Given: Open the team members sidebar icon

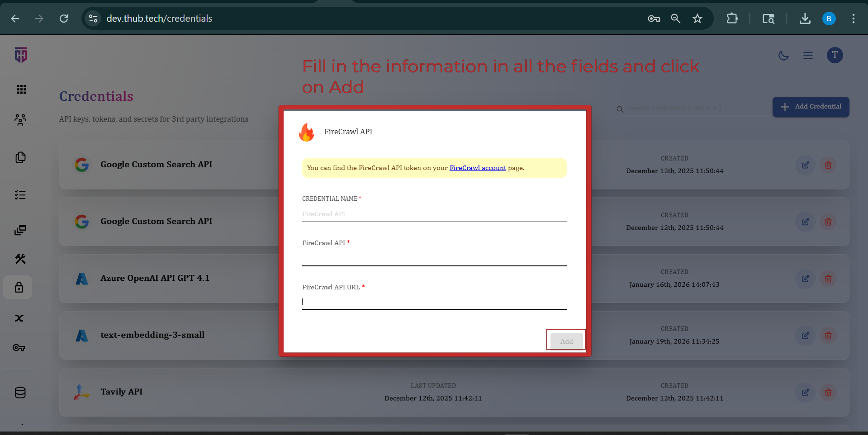Looking at the screenshot, I should (x=20, y=120).
